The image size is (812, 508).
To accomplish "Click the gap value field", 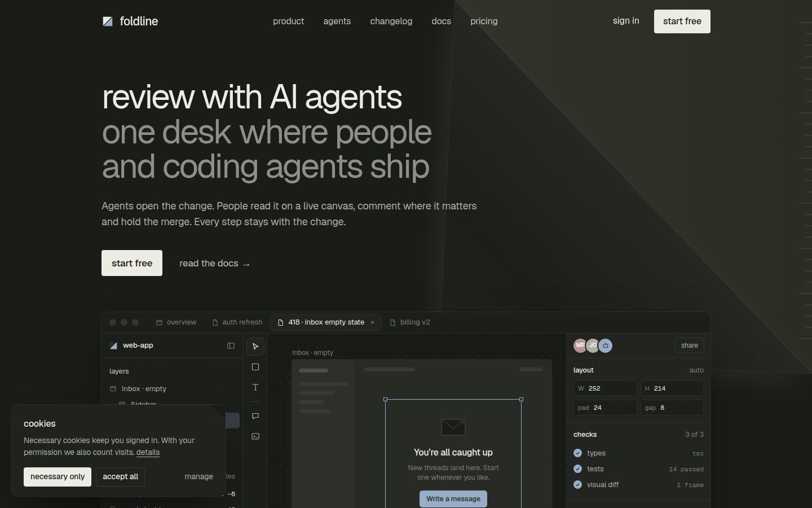I will (672, 408).
